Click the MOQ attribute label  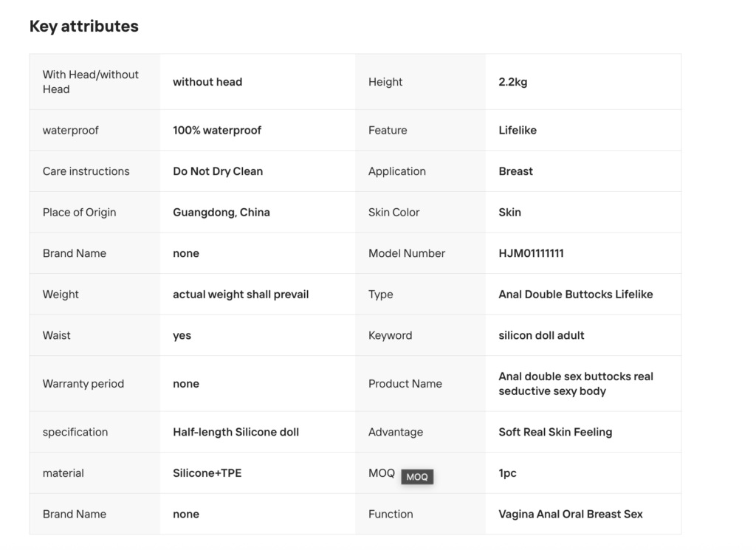coord(381,472)
